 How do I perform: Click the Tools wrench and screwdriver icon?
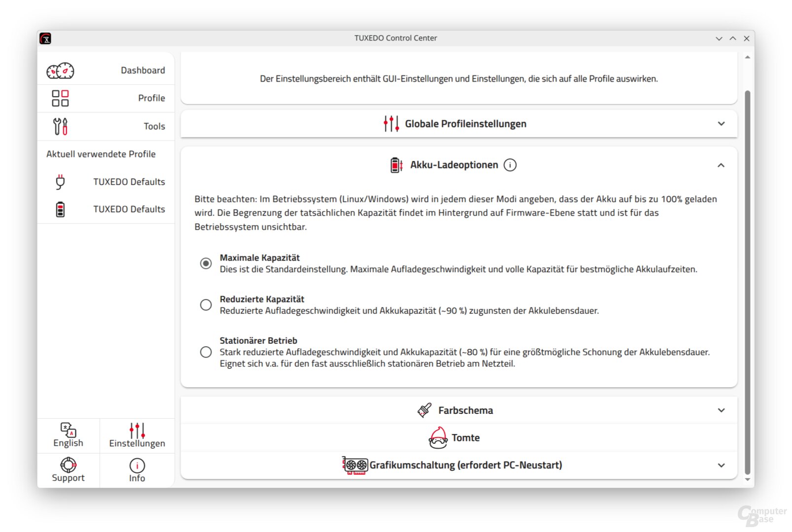click(x=60, y=126)
